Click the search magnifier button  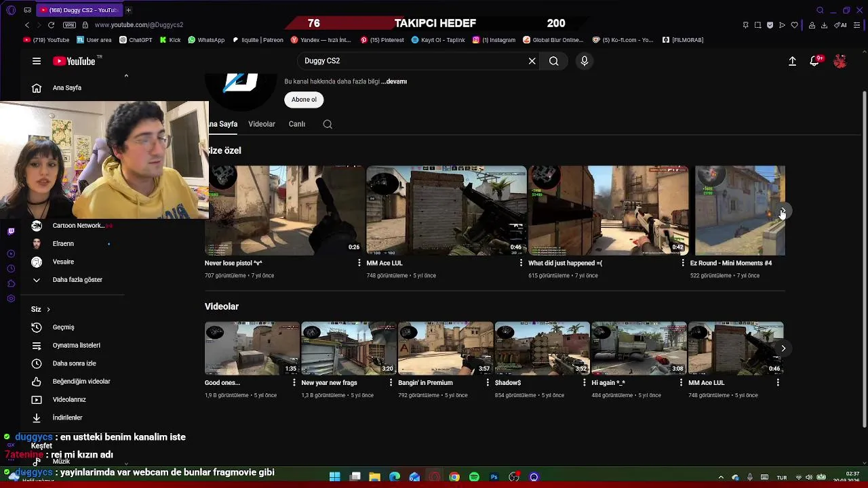pos(554,61)
